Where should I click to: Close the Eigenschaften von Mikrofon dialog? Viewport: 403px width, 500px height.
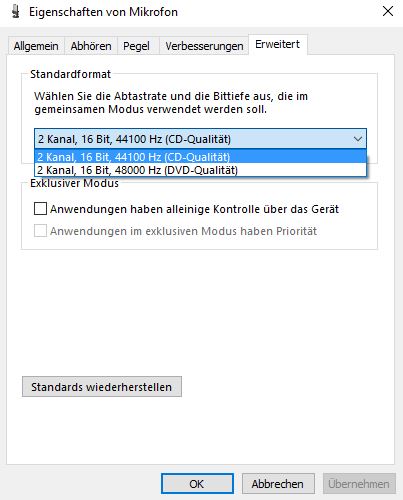tap(388, 11)
